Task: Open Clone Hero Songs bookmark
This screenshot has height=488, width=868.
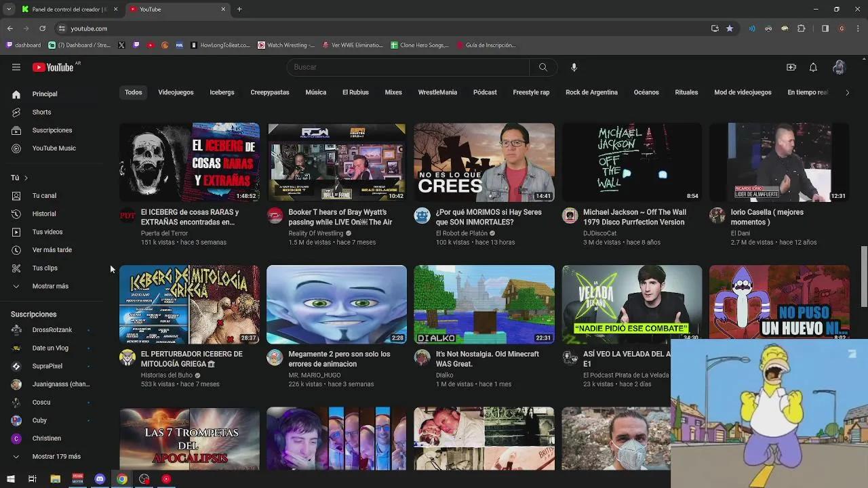Action: (420, 45)
